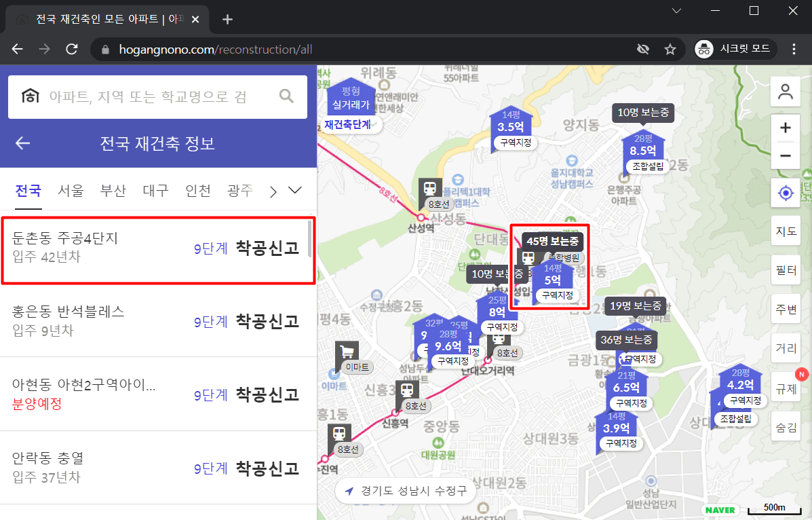Open the 필터 options panel
812x520 pixels.
(786, 270)
